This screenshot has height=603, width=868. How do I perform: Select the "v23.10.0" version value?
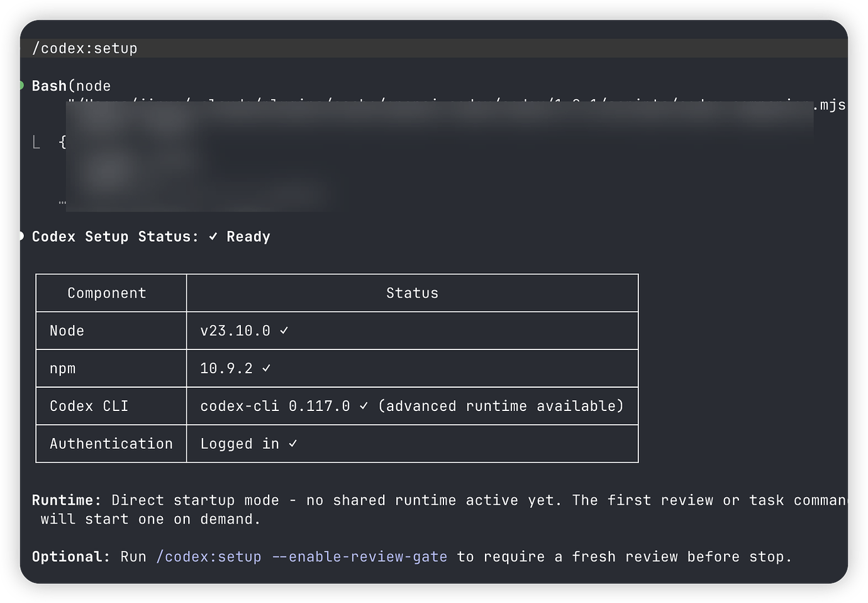tap(235, 331)
